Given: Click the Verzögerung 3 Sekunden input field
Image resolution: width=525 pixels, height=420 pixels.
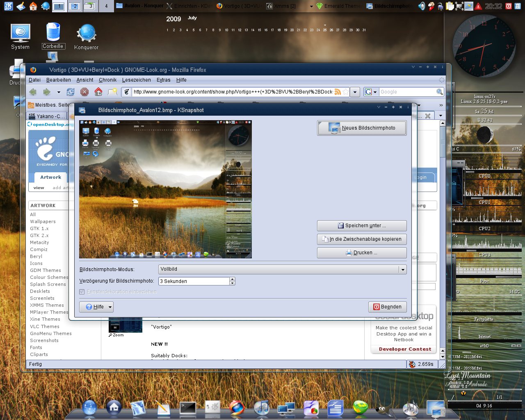Looking at the screenshot, I should point(194,281).
